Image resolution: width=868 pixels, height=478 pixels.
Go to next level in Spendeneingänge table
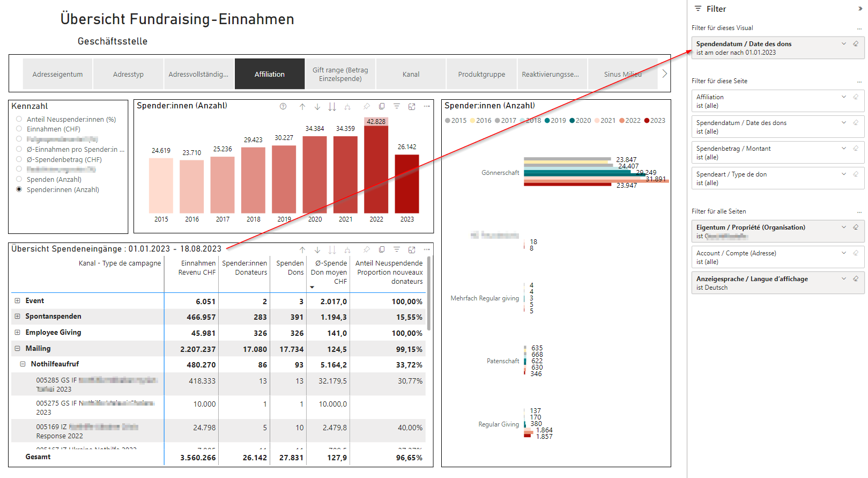point(332,249)
